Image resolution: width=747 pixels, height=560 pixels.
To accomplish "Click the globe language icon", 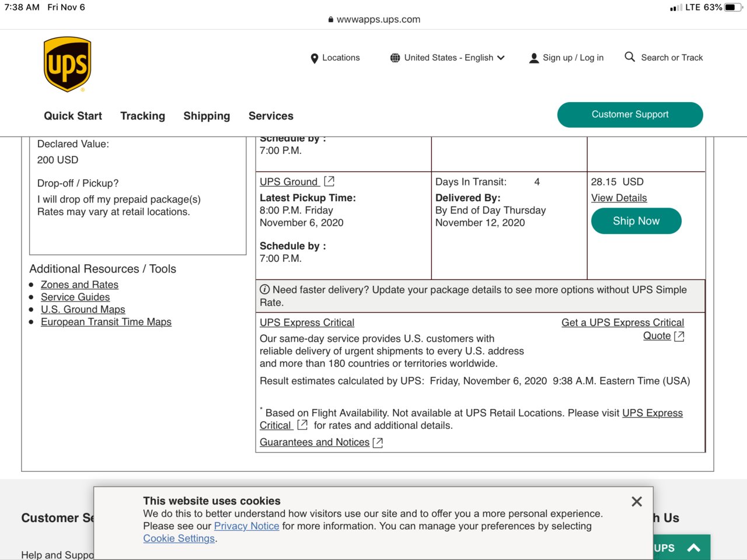I will 395,58.
